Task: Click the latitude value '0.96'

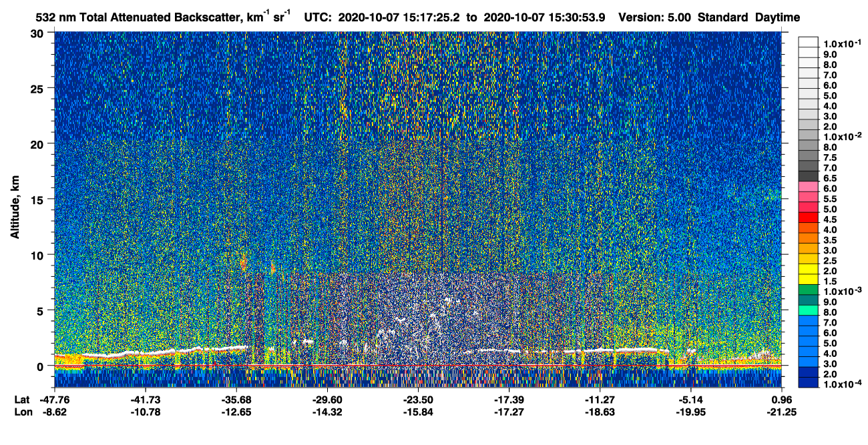Action: click(781, 400)
